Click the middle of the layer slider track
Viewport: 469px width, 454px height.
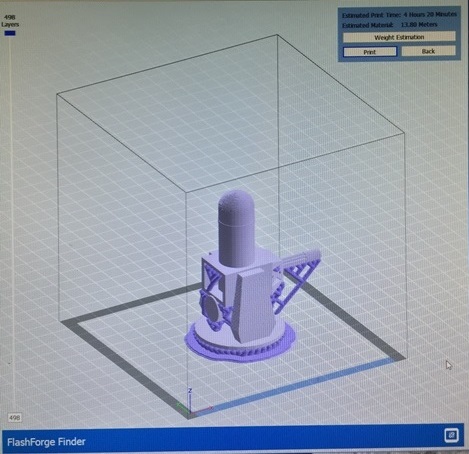pyautogui.click(x=10, y=223)
